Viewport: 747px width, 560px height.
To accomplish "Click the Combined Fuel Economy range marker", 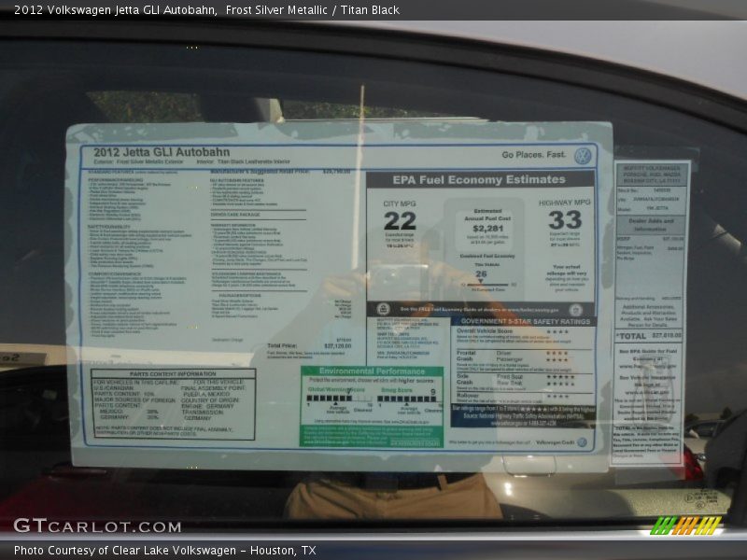I will coord(482,283).
